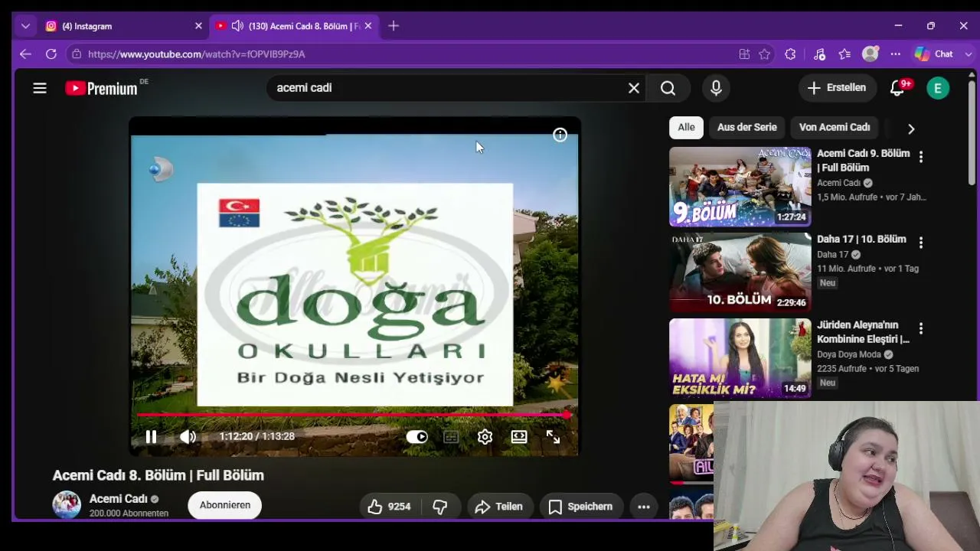Image resolution: width=980 pixels, height=551 pixels.
Task: Open Copilot Chat button
Action: coord(935,54)
